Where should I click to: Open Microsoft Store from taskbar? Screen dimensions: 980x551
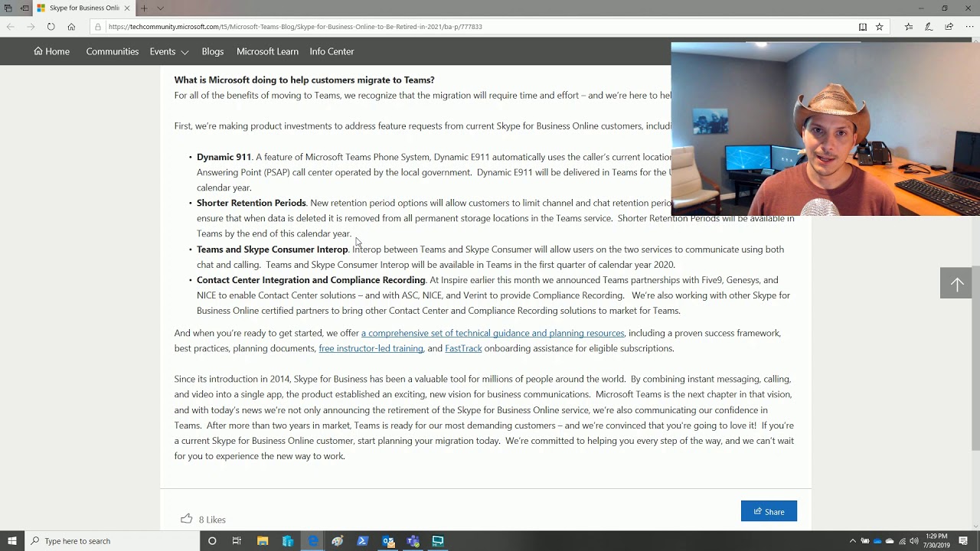(288, 541)
